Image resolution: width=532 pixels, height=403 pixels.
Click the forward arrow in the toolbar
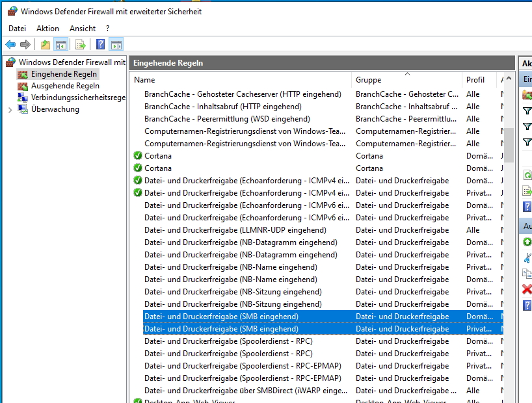(x=25, y=44)
